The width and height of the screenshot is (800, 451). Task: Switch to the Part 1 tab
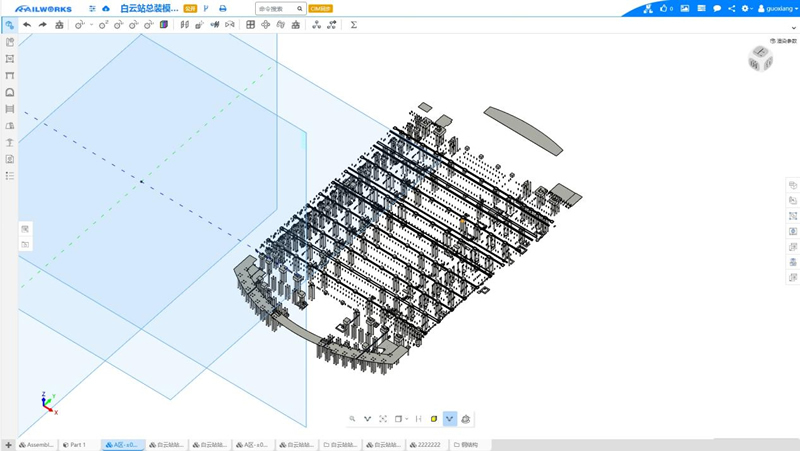click(x=75, y=445)
